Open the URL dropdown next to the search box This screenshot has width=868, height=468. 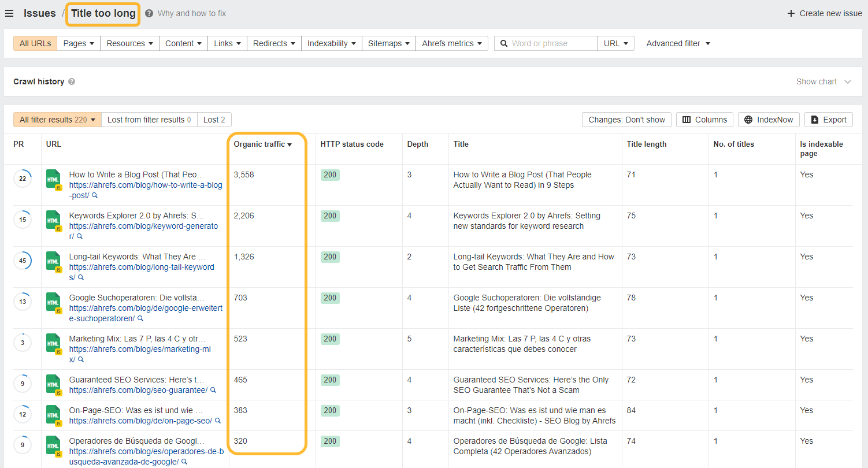[x=615, y=43]
